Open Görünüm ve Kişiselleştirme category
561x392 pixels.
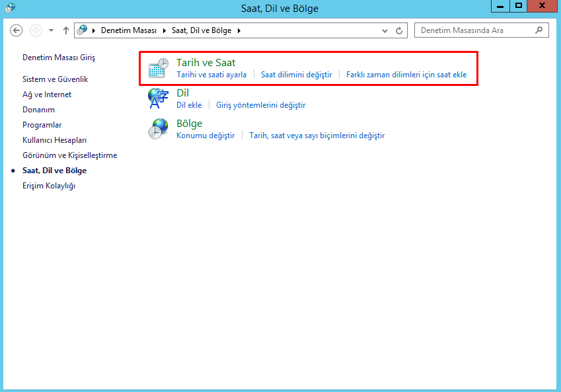[x=70, y=155]
